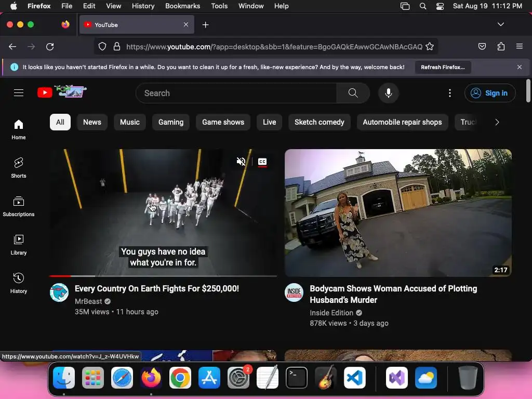
Task: Click the YouTube logo
Action: pyautogui.click(x=62, y=91)
